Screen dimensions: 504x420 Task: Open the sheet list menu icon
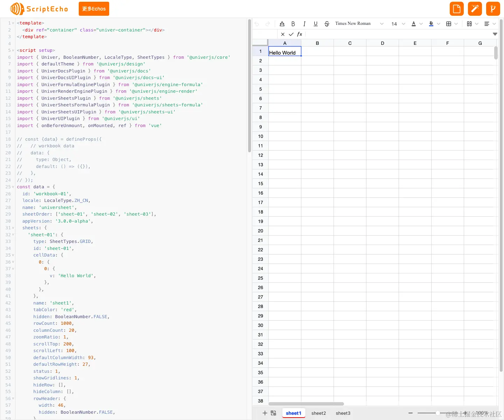273,413
